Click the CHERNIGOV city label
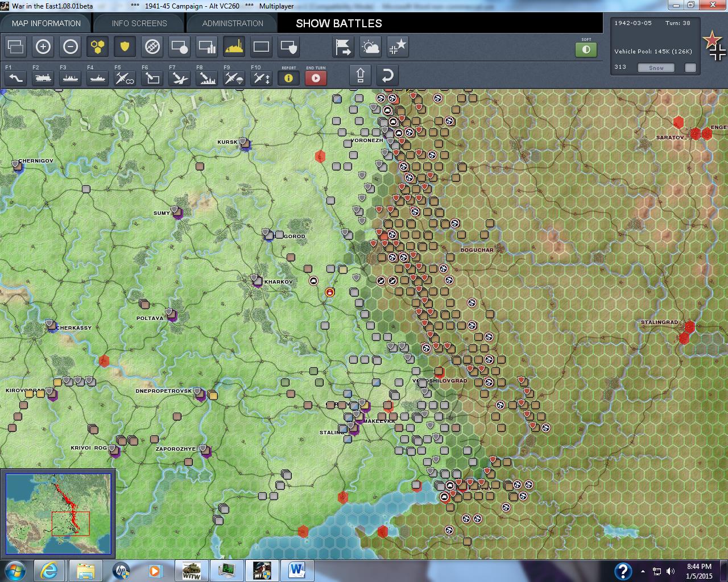This screenshot has width=728, height=582. 36,161
